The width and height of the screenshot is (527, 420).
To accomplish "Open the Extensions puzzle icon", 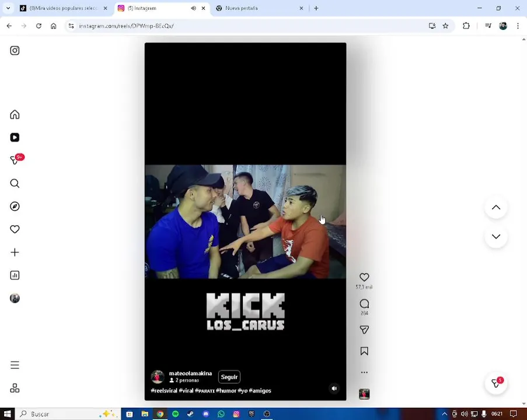I will 466,26.
